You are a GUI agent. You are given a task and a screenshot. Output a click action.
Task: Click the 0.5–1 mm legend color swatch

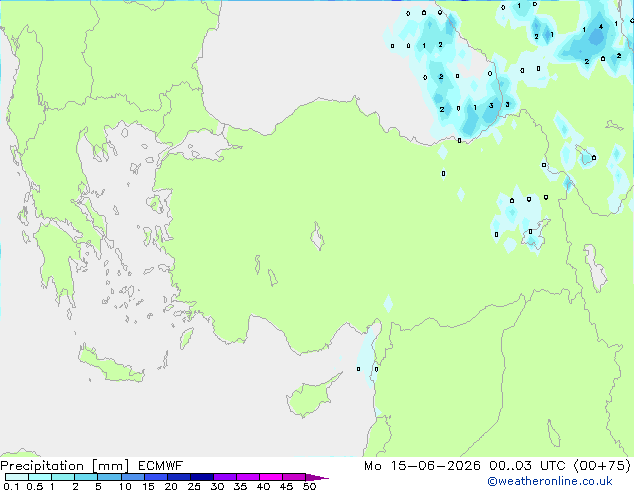40,477
